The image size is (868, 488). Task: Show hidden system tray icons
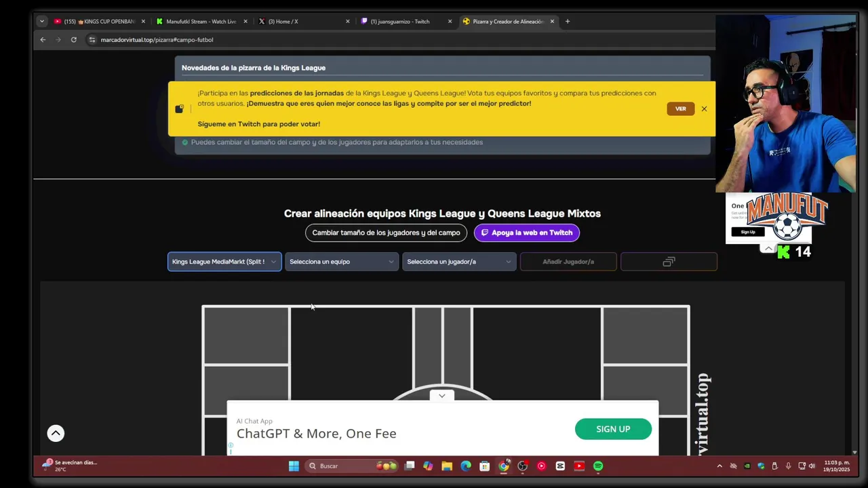(x=719, y=466)
